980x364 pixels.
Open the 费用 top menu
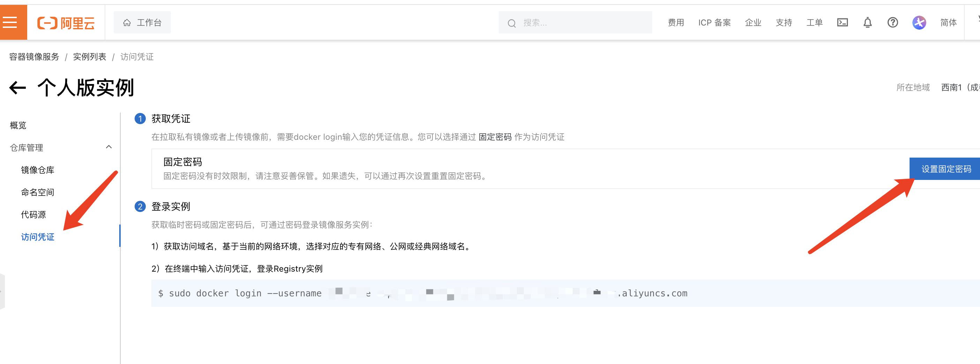[676, 23]
